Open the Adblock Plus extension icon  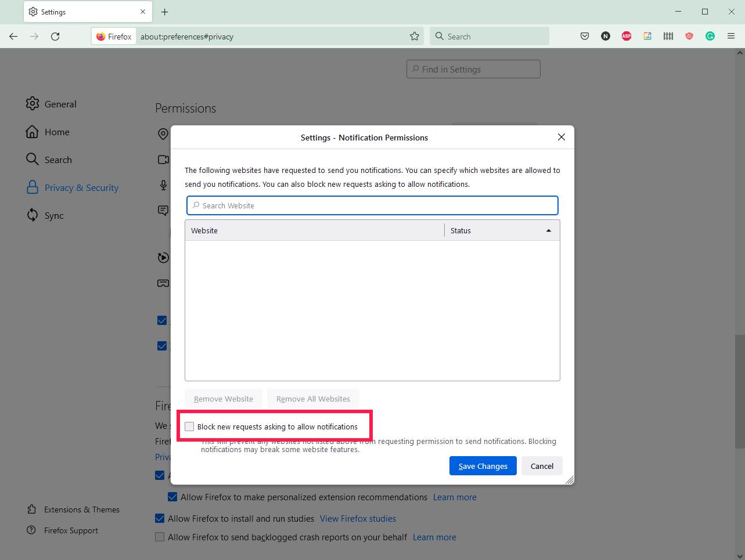(627, 36)
